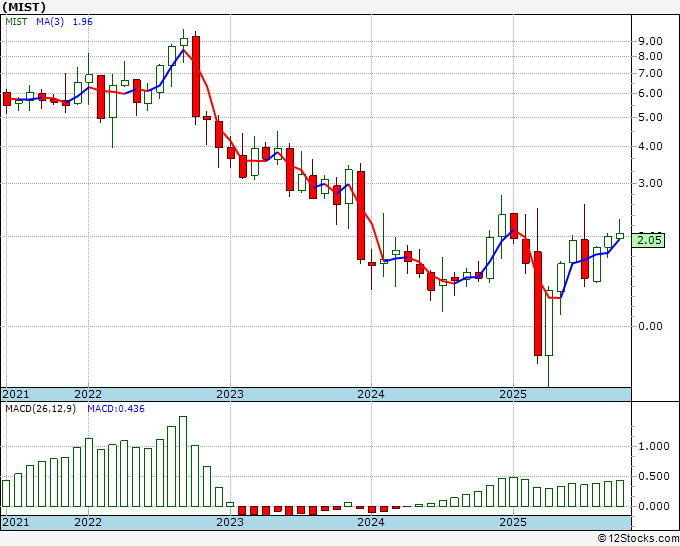Click the 2025 label on MACD time axis
The image size is (680, 546).
[513, 522]
